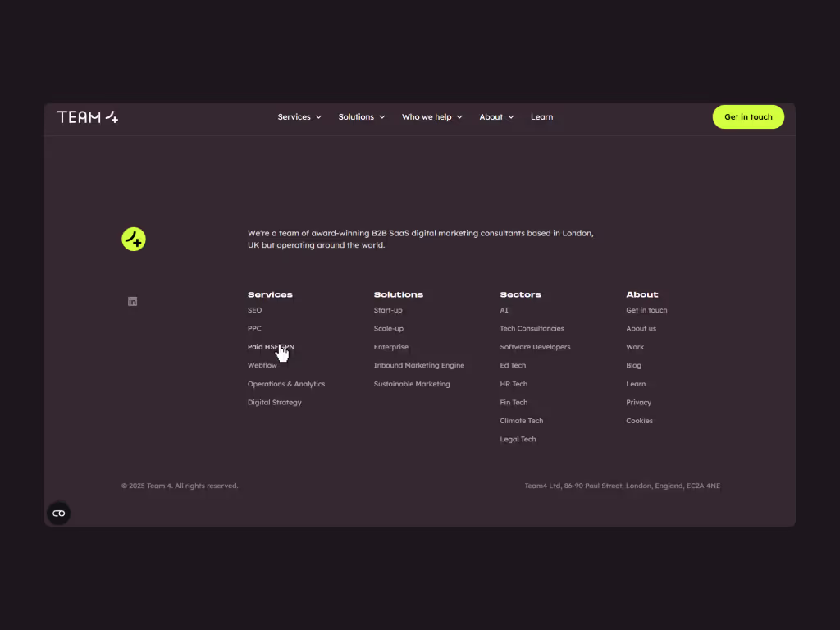The height and width of the screenshot is (630, 840).
Task: Open Tech Consultancies sector link
Action: (x=532, y=328)
